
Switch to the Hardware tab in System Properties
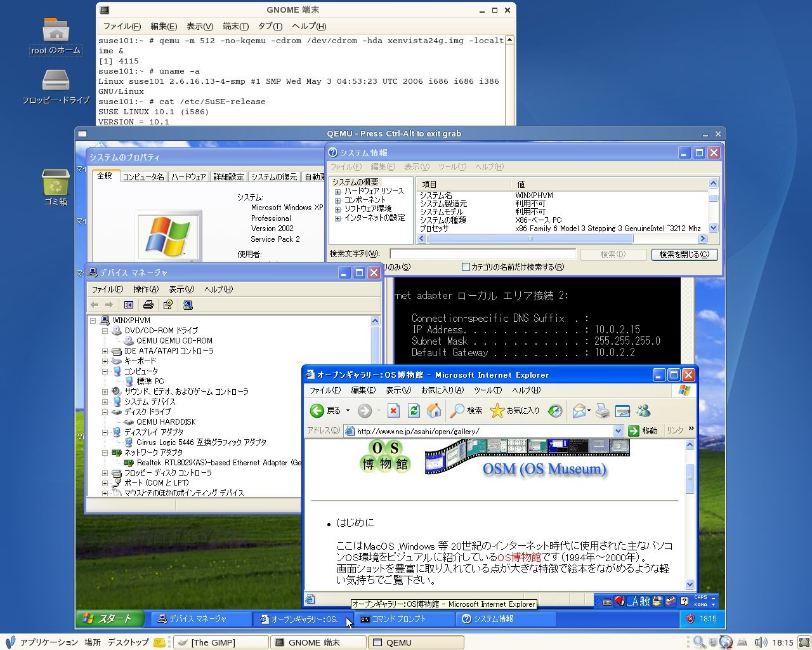pyautogui.click(x=188, y=177)
